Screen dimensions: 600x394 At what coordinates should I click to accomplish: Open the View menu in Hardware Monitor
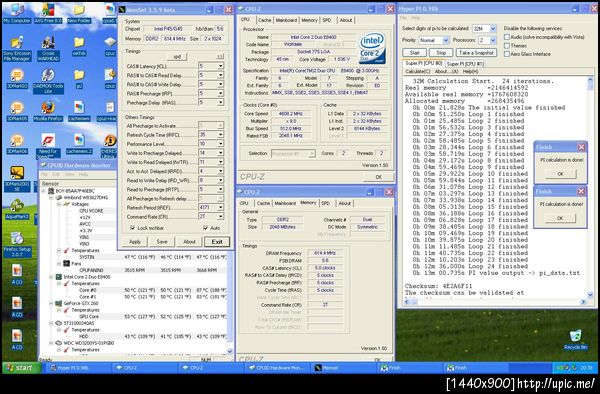point(69,174)
